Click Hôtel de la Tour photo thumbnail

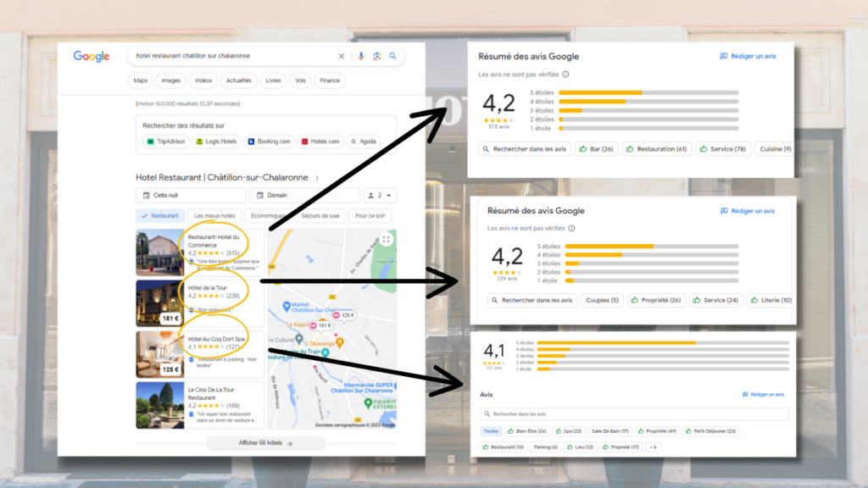click(160, 303)
